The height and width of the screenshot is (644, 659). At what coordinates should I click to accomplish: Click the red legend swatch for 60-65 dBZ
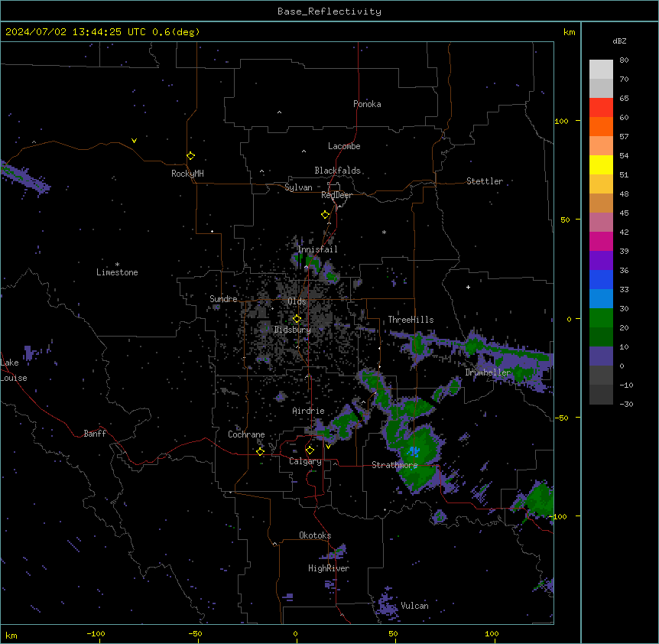pyautogui.click(x=601, y=108)
